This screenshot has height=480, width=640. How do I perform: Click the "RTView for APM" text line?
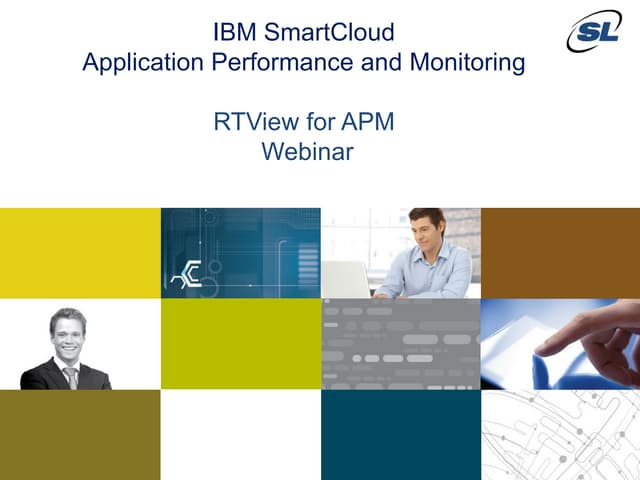(x=304, y=122)
